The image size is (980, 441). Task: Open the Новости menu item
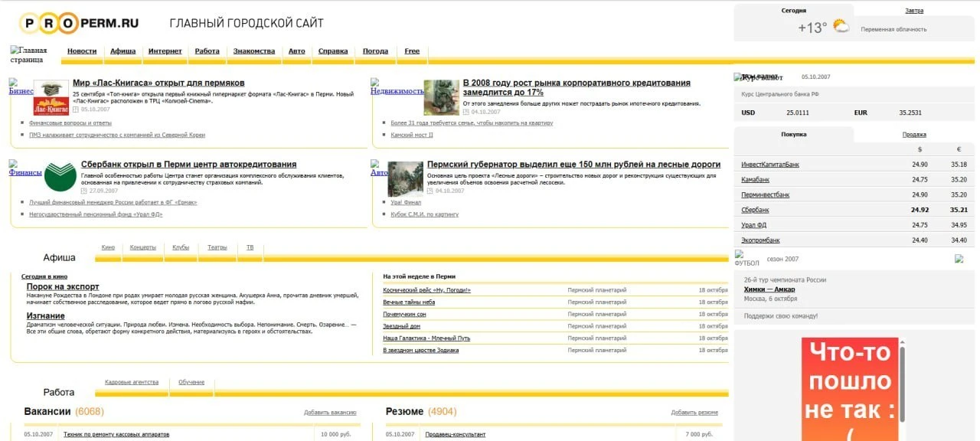coord(82,51)
